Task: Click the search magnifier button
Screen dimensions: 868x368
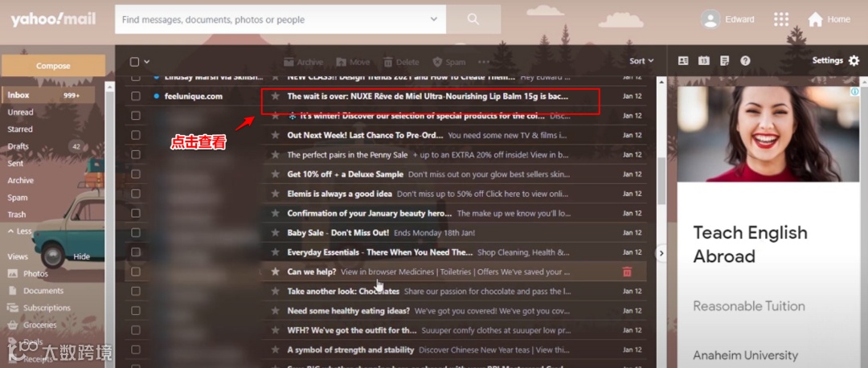Action: pyautogui.click(x=473, y=19)
